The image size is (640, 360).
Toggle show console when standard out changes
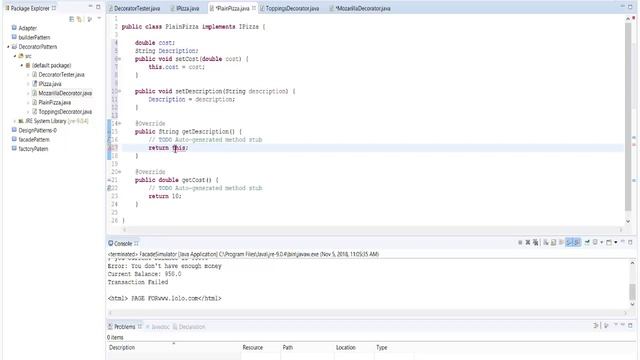click(x=569, y=242)
